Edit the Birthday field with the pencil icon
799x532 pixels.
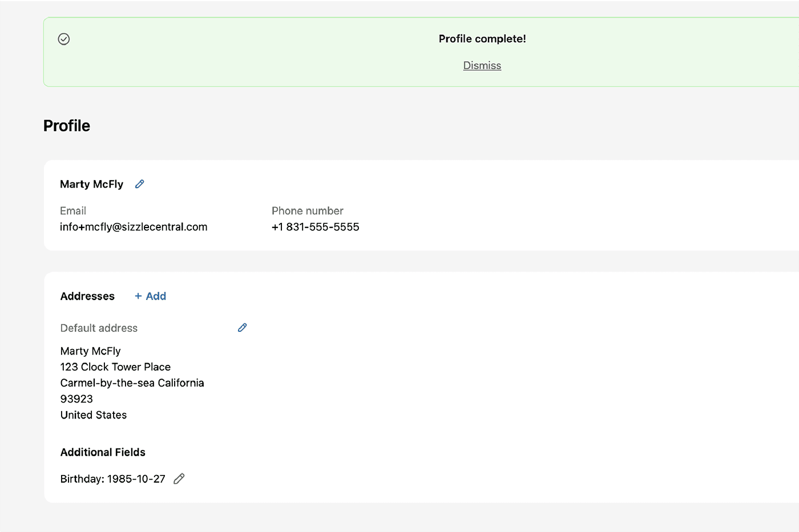click(x=179, y=479)
